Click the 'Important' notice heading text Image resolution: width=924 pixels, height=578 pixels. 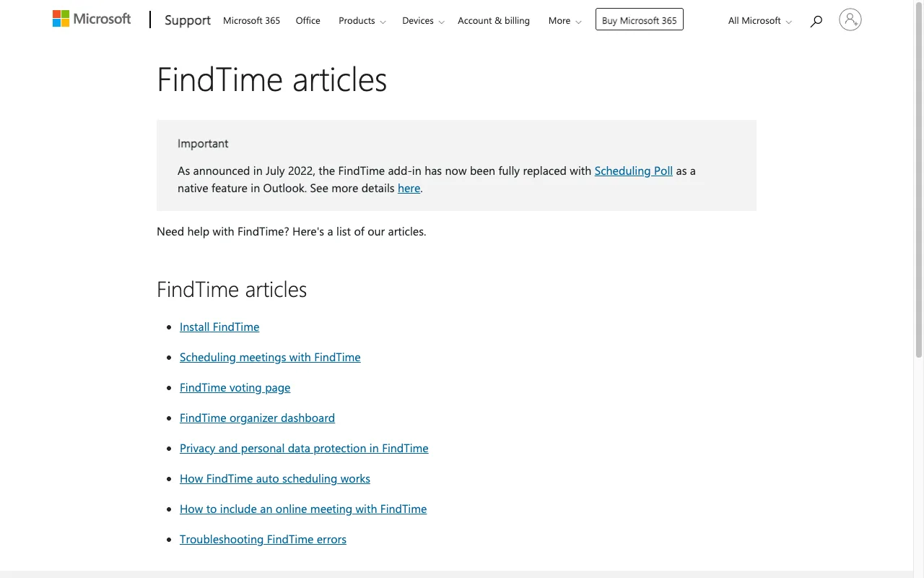pos(203,143)
